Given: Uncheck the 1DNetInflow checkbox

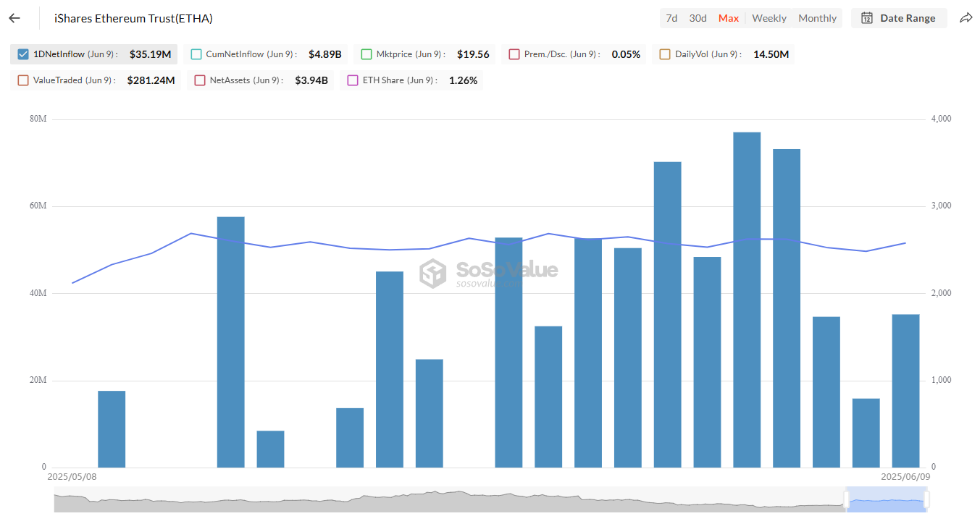Looking at the screenshot, I should click(22, 54).
